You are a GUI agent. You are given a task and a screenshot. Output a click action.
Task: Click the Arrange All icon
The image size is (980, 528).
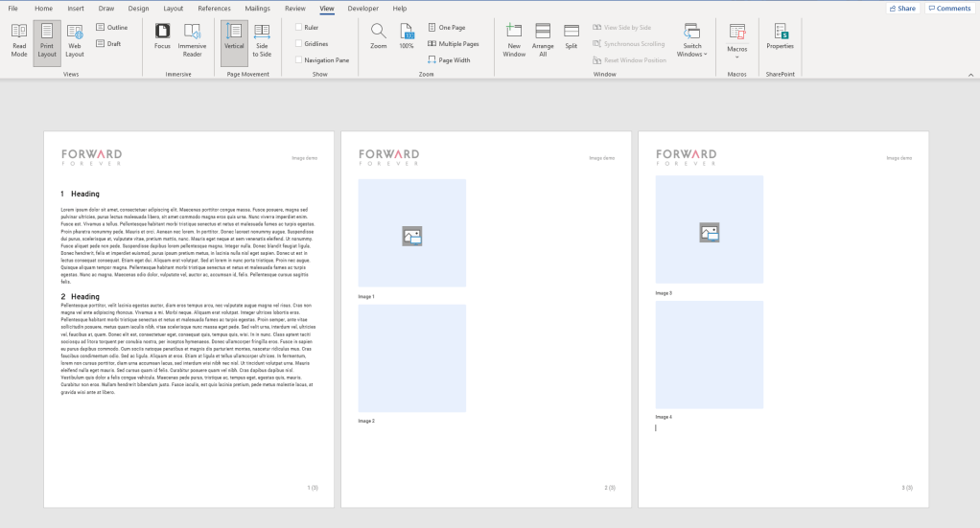[x=543, y=40]
